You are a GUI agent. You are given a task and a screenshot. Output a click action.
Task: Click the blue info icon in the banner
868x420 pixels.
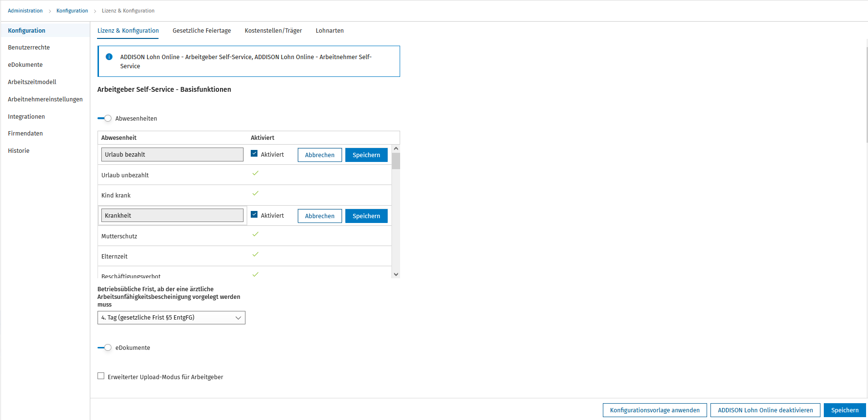[x=109, y=57]
